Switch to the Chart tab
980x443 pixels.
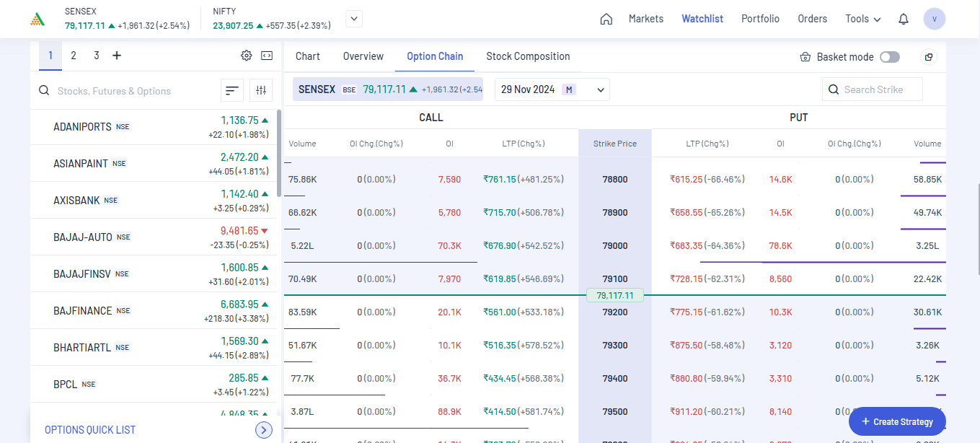[307, 56]
